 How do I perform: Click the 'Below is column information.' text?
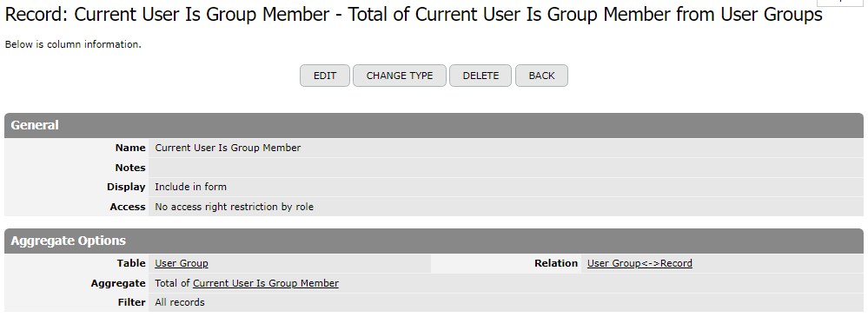coord(73,45)
